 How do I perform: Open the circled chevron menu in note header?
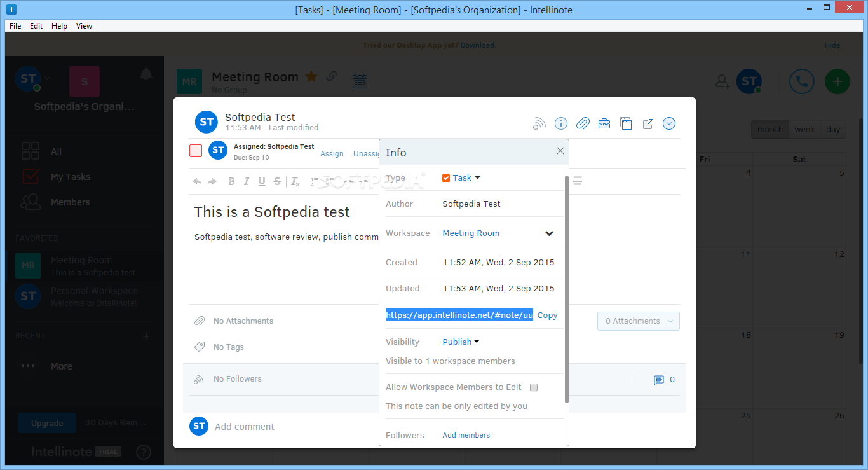tap(669, 123)
